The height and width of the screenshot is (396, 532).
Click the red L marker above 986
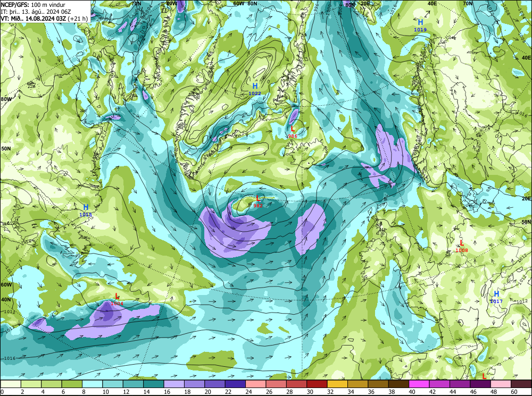(293, 129)
